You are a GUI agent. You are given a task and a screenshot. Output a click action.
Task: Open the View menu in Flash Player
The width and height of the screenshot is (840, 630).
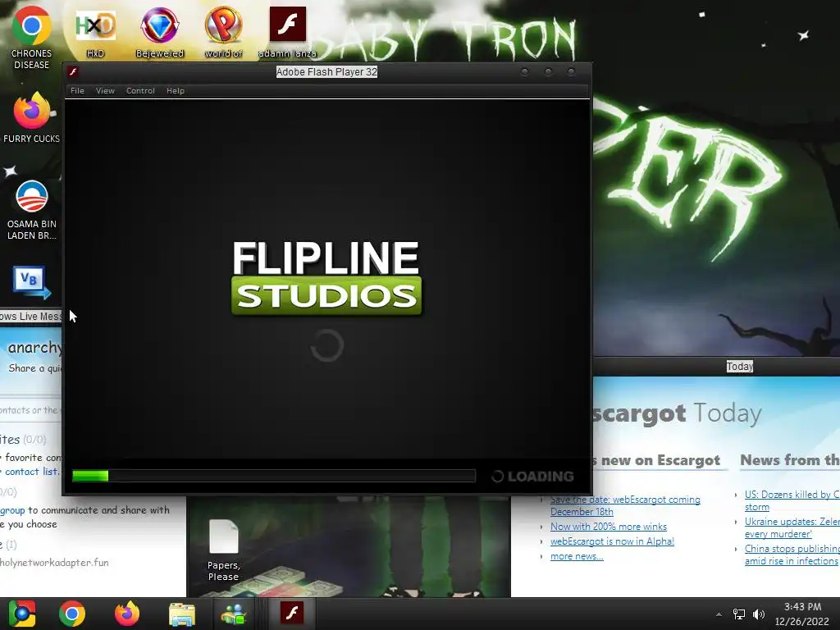pos(105,90)
